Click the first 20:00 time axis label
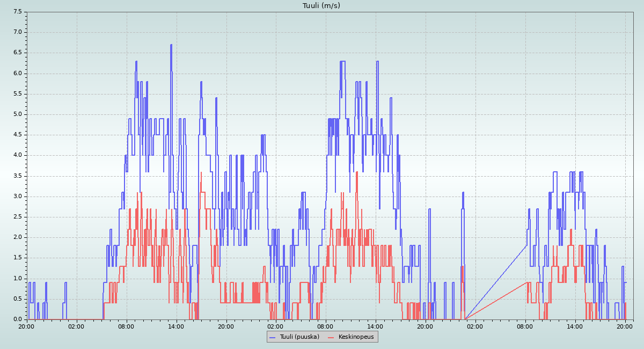 27,326
